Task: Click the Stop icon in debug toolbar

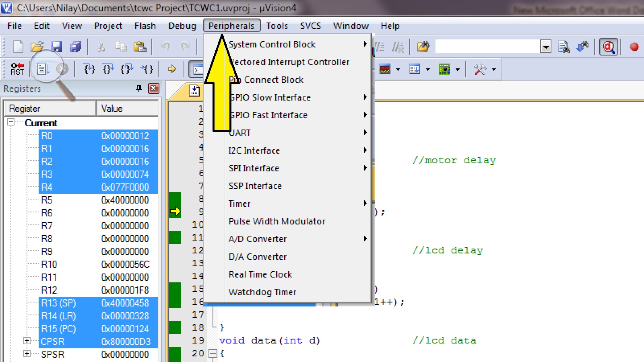Action: [62, 69]
